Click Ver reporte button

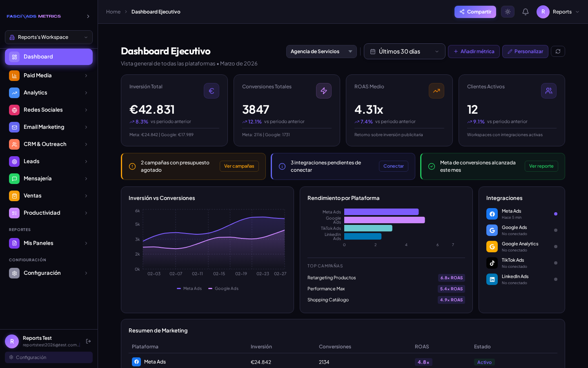click(541, 166)
